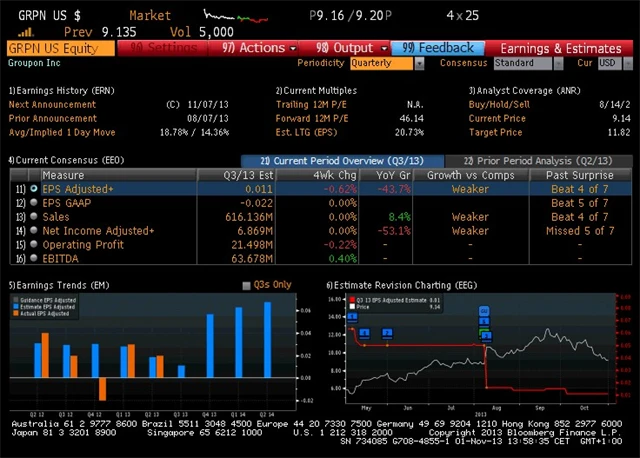Click red Q3 13 EPS Adjusted Estimate swatch
640x458 pixels.
coord(352,300)
